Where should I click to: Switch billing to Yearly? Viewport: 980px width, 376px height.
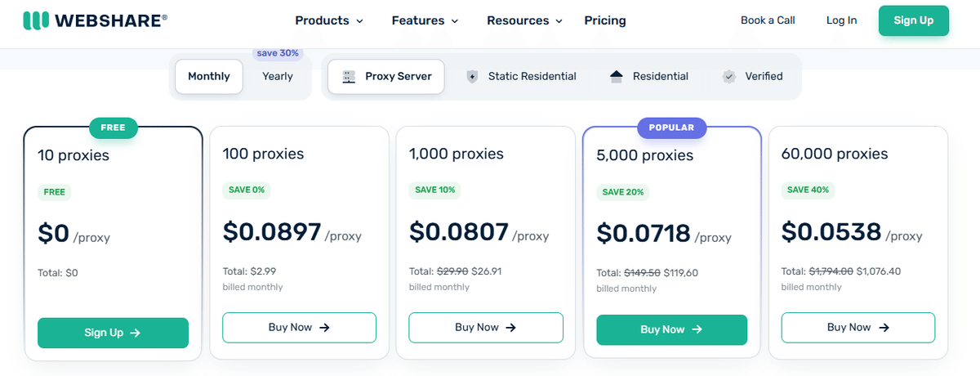[x=277, y=76]
